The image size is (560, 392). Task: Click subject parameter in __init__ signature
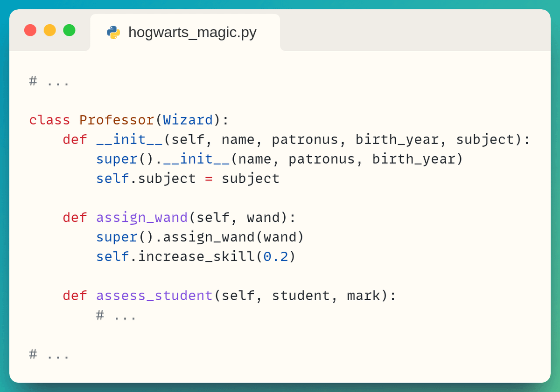485,139
